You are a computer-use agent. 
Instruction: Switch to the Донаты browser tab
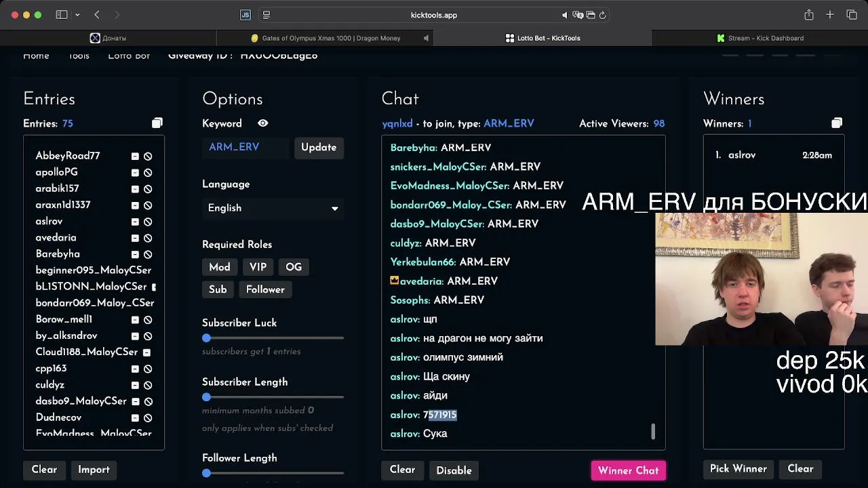108,38
